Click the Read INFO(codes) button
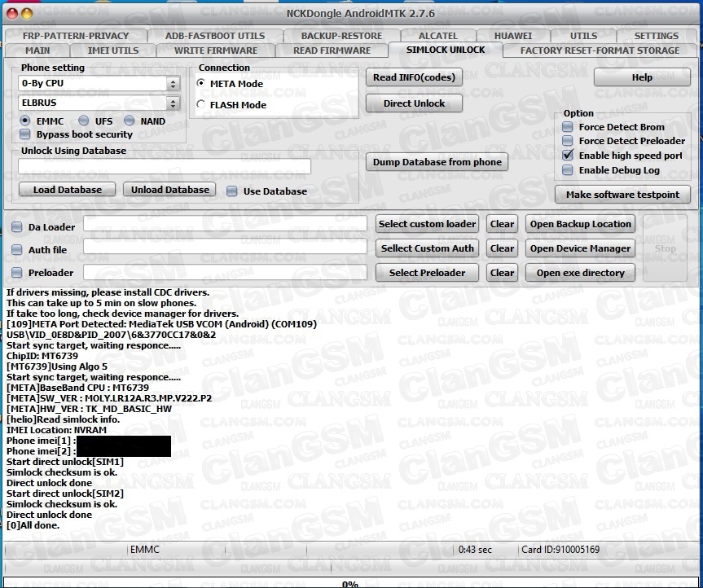This screenshot has height=588, width=703. coord(414,77)
